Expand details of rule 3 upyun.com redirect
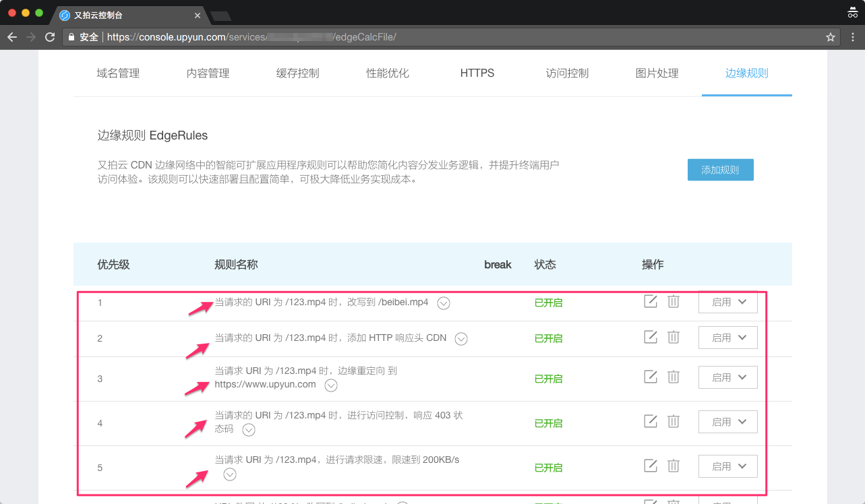 [331, 385]
